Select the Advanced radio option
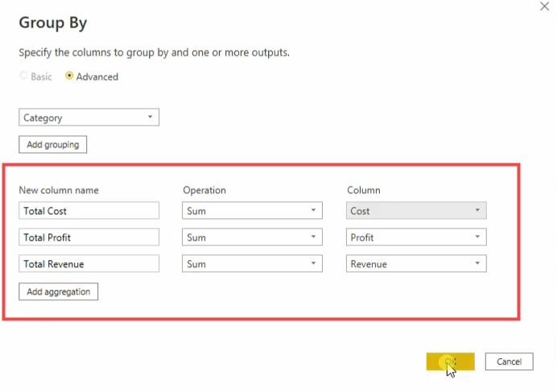The width and height of the screenshot is (557, 392). (x=70, y=76)
